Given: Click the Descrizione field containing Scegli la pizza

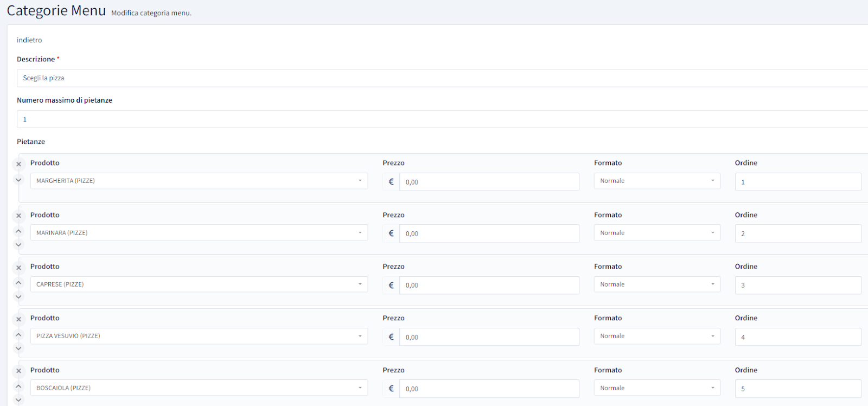Looking at the screenshot, I should tap(442, 78).
